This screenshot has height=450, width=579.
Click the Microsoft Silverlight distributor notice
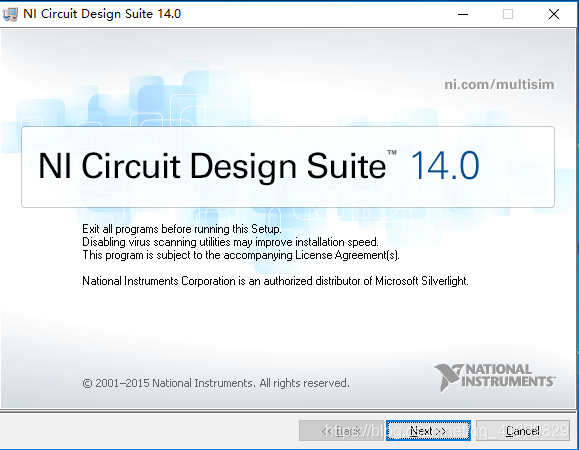275,281
